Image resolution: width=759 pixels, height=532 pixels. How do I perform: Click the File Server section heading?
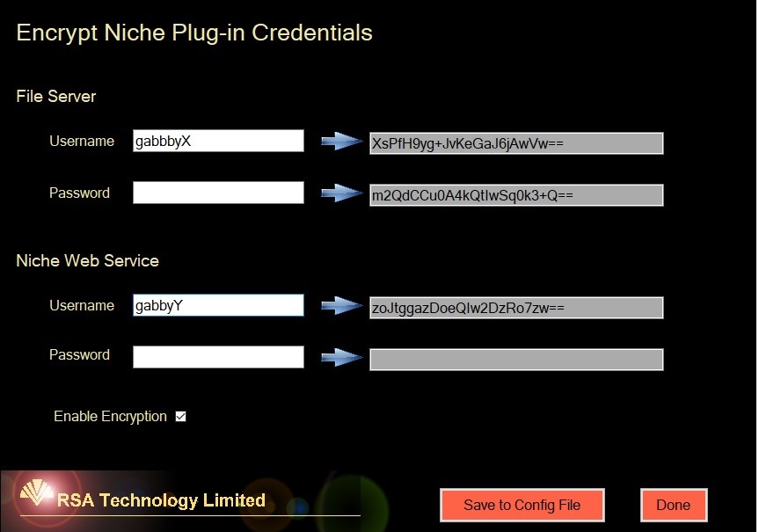(x=56, y=97)
